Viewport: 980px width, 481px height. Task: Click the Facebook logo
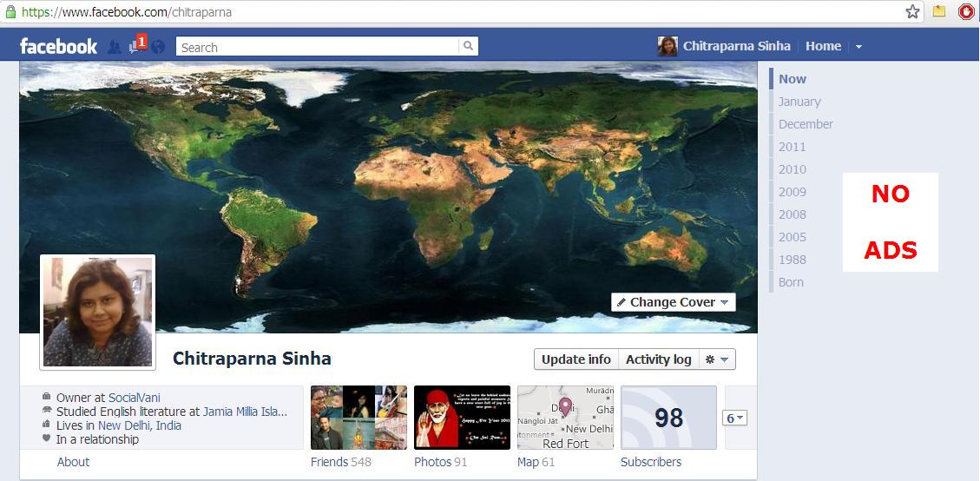[58, 46]
